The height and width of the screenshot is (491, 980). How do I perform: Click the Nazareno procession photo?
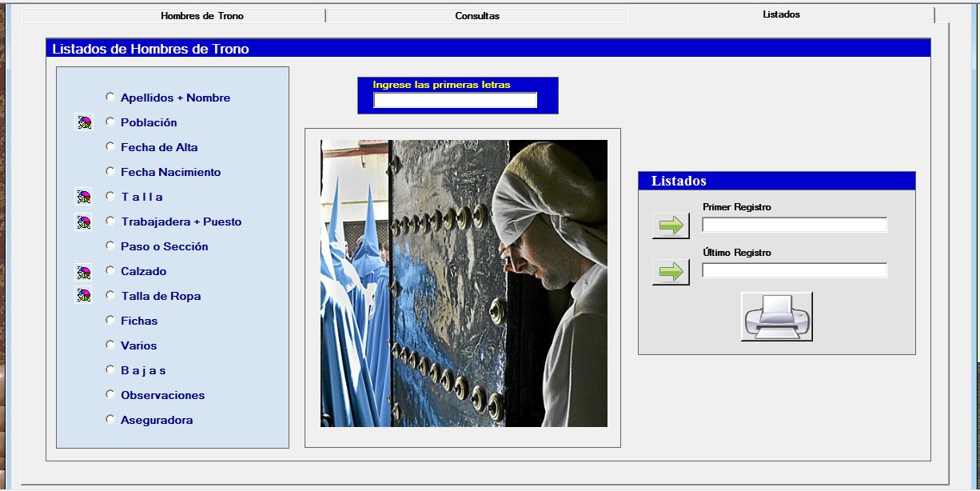(x=464, y=284)
